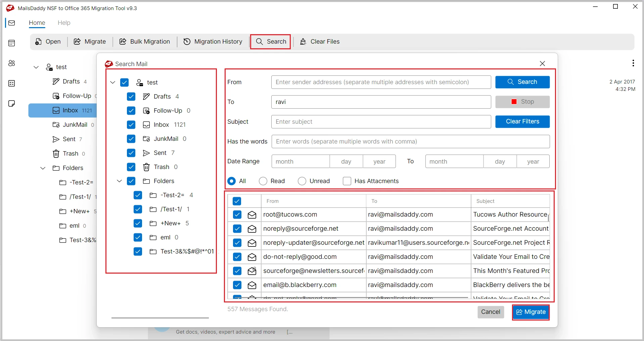Click the Subject input field

click(381, 122)
